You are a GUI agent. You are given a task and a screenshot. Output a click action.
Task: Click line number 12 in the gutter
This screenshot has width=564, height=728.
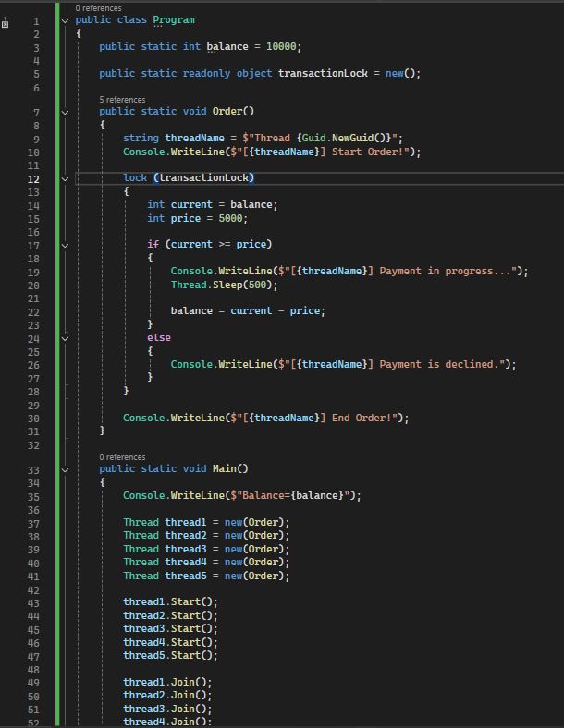[34, 179]
